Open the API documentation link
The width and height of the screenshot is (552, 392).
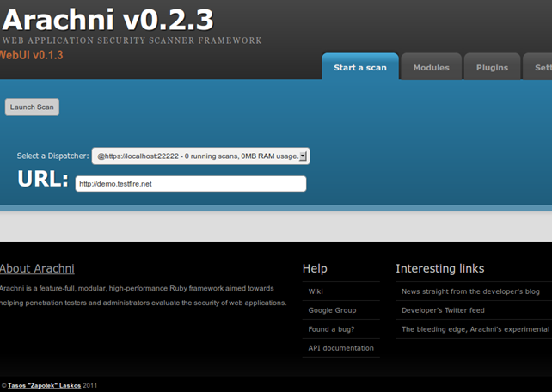coord(340,348)
